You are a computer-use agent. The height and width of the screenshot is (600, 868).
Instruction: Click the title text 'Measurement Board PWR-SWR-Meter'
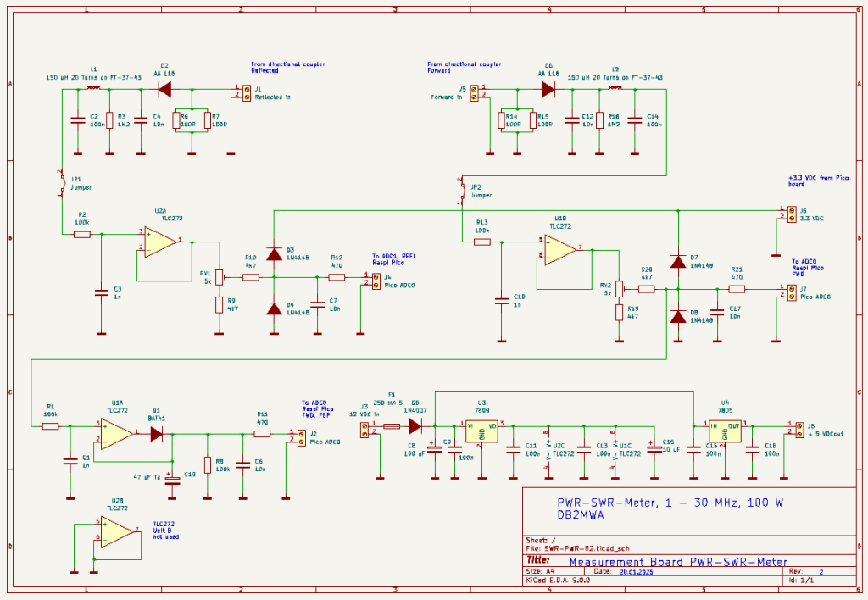coord(678,562)
